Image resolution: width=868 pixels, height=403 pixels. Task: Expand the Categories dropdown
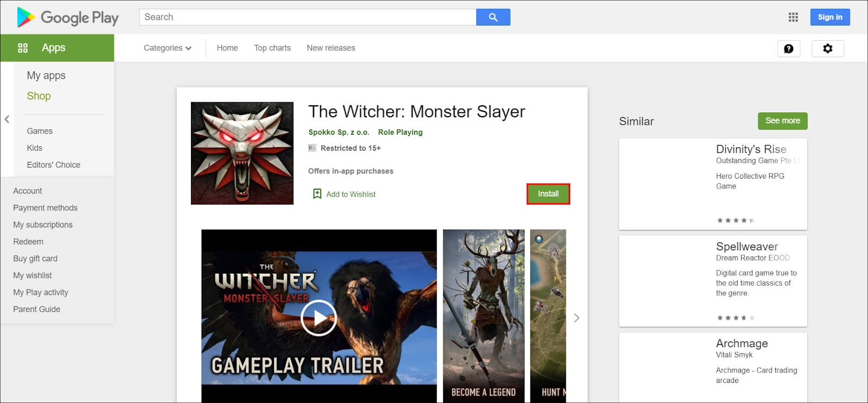(x=168, y=48)
